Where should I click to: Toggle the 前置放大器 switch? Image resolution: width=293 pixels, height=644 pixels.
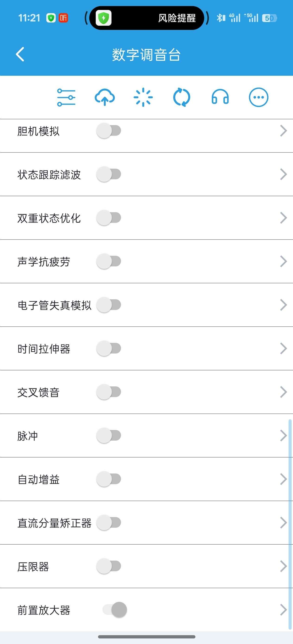tap(115, 610)
